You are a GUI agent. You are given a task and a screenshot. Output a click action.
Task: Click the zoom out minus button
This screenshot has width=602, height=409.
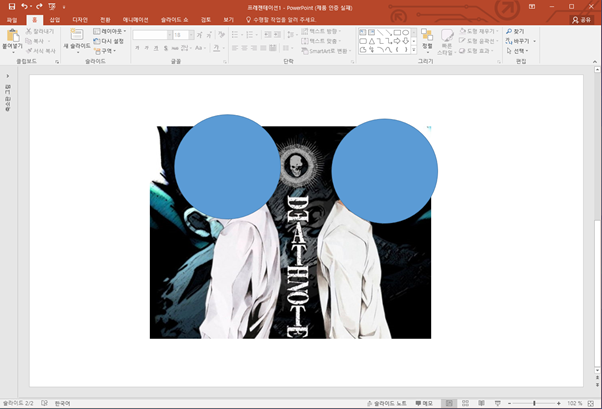[x=509, y=403]
